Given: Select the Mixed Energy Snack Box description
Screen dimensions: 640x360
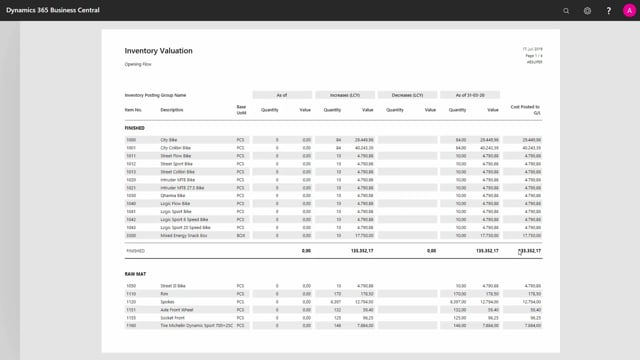Looking at the screenshot, I should [x=184, y=236].
